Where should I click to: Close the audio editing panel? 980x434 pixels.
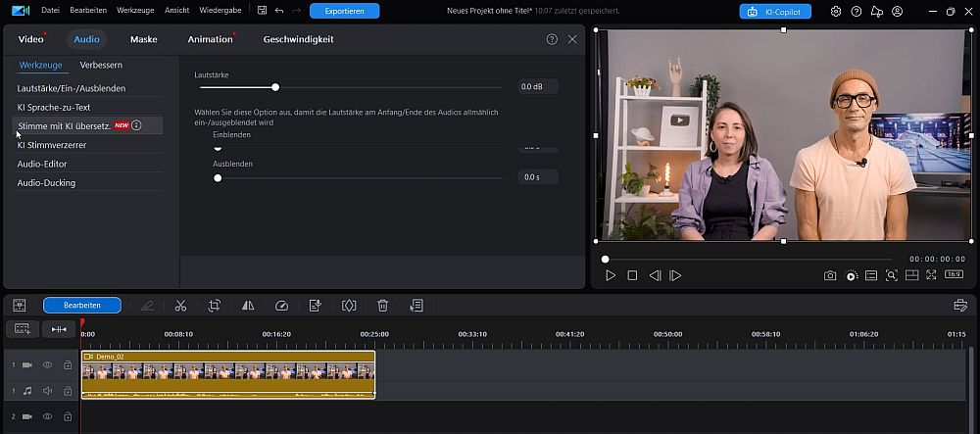(x=572, y=39)
